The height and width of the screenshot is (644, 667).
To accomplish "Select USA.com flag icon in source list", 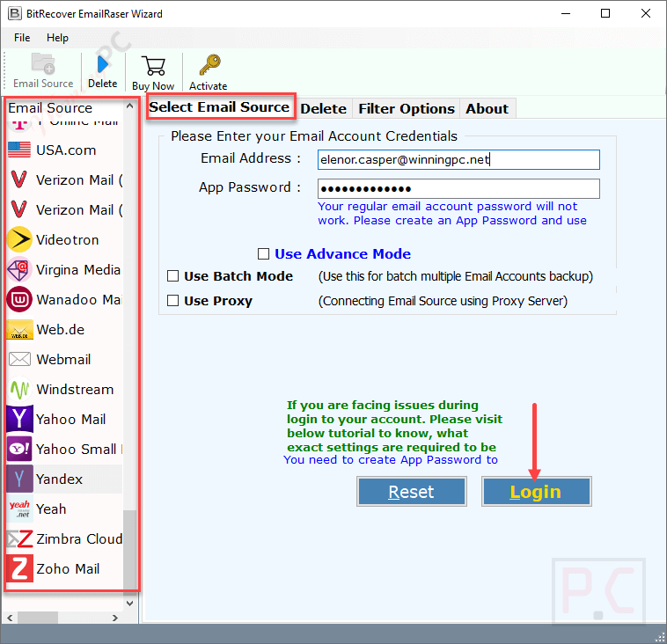I will 19,150.
